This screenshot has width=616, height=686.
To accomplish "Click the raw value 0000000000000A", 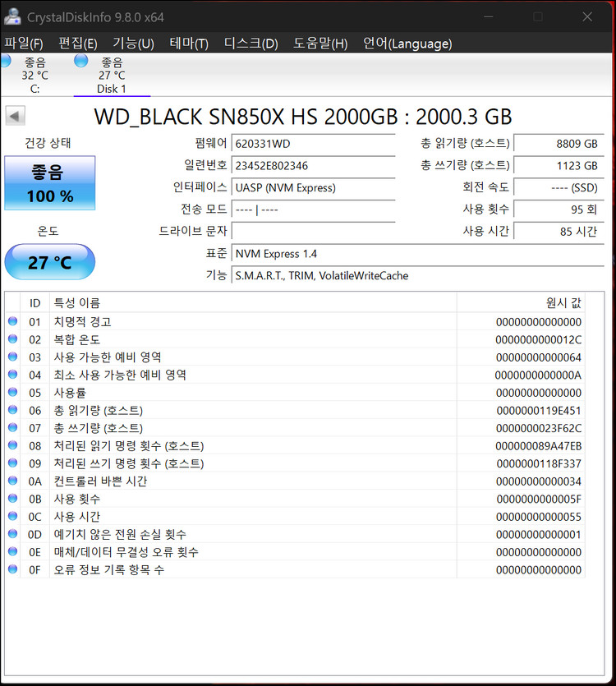I will coord(538,375).
